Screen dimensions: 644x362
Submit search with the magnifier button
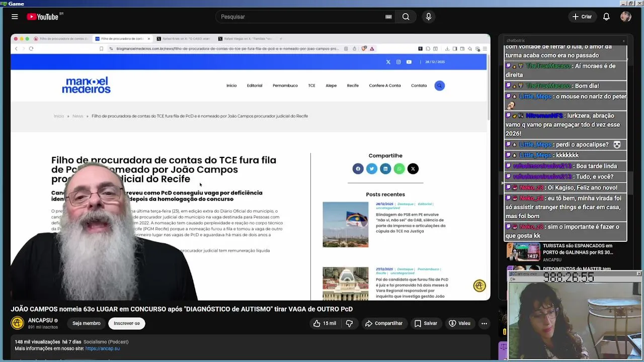pos(406,17)
